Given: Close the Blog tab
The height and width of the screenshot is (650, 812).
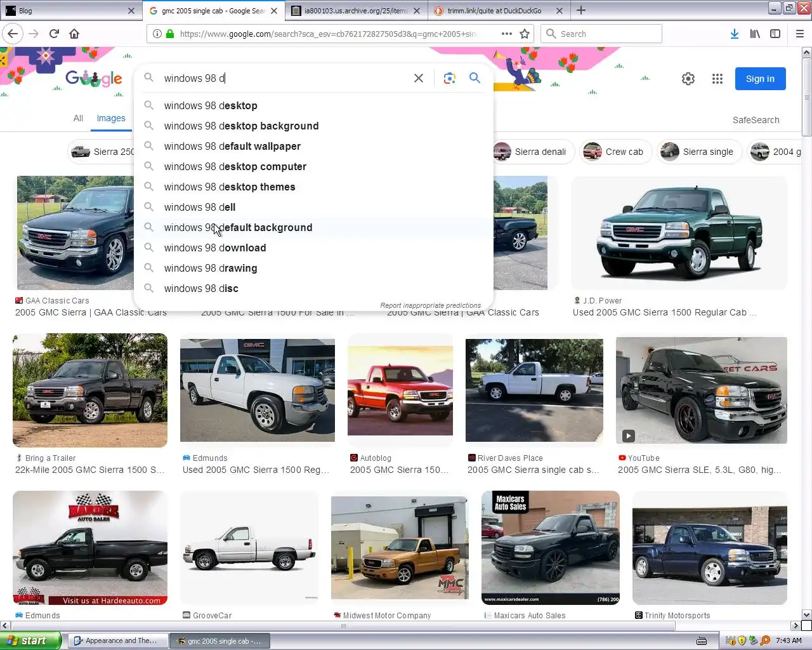Looking at the screenshot, I should click(x=131, y=11).
